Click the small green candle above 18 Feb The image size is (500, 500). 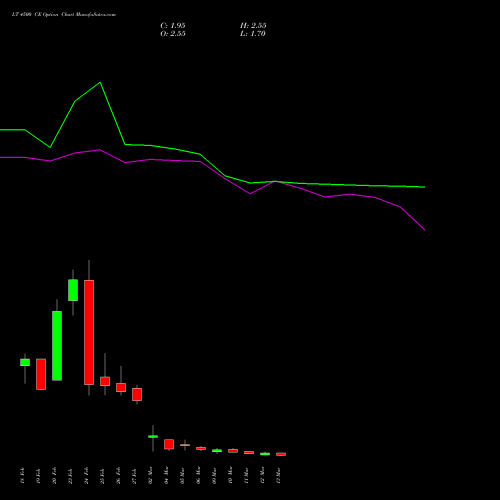pos(25,362)
